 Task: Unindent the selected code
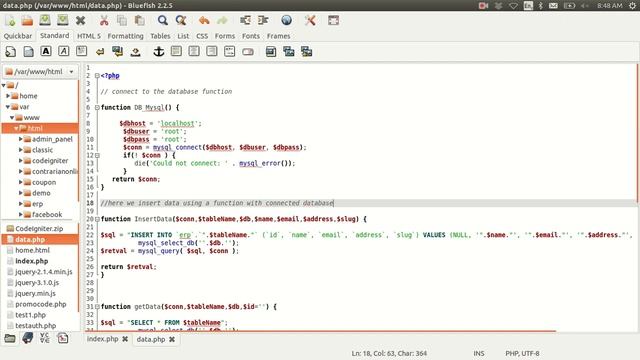[245, 20]
